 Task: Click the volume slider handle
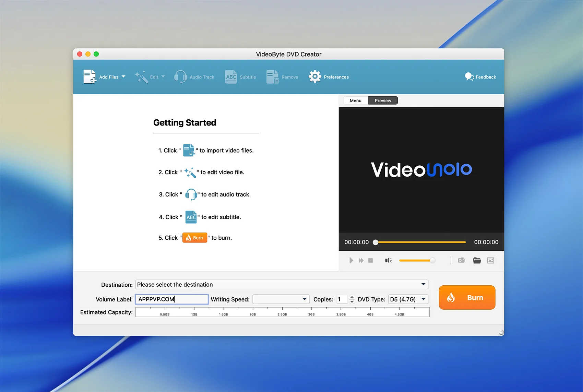click(432, 260)
